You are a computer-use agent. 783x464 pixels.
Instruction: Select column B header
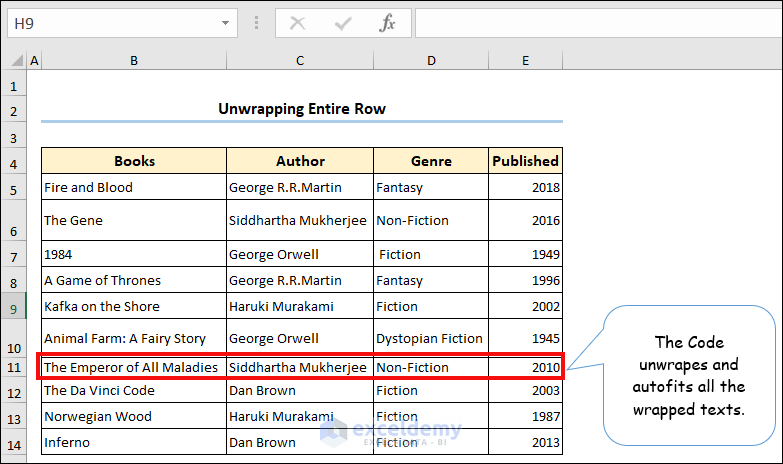[x=134, y=60]
